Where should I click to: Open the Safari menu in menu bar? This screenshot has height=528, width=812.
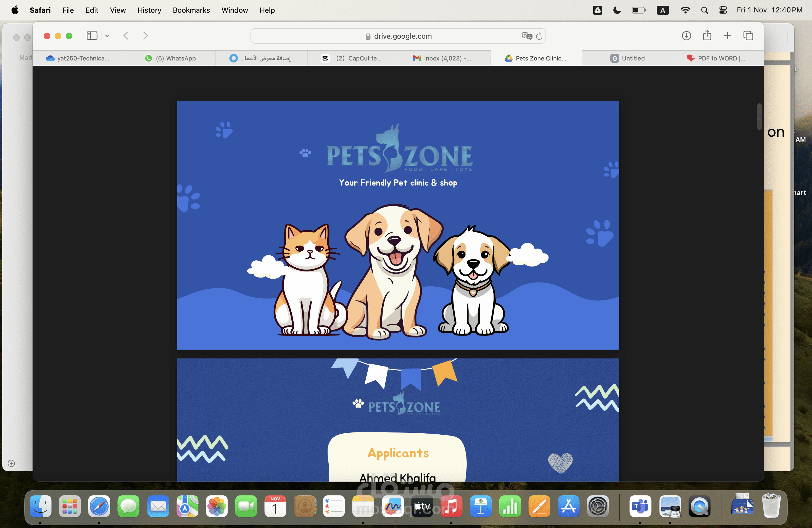40,10
